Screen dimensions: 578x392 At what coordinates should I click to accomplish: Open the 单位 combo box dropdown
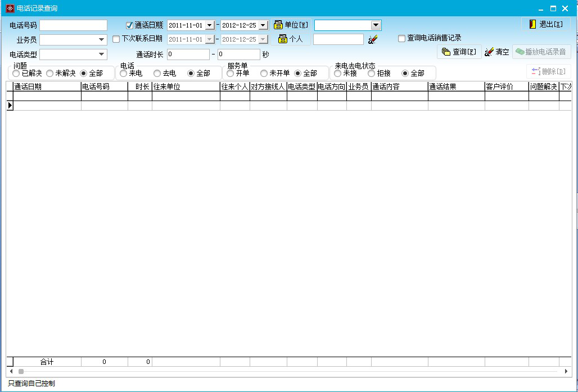point(376,25)
